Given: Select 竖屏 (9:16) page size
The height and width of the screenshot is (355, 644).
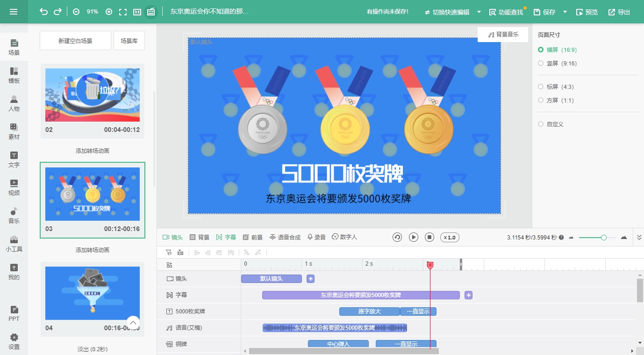Looking at the screenshot, I should 557,63.
